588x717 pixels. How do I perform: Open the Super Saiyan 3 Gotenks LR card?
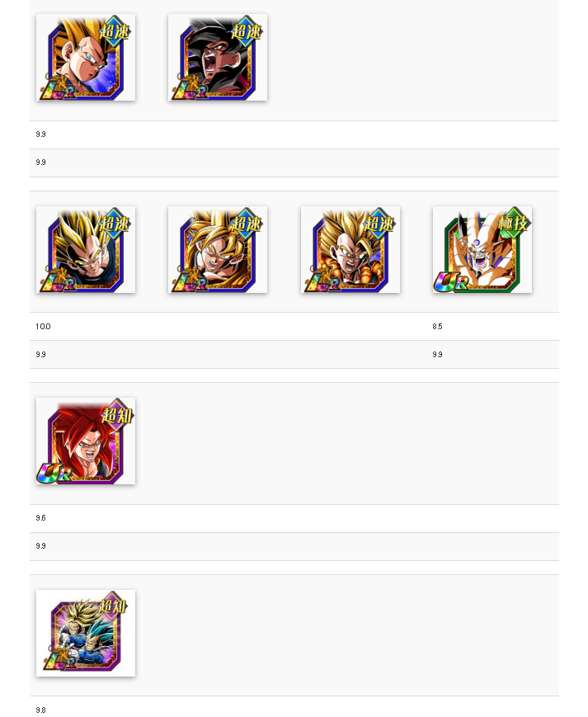[350, 249]
